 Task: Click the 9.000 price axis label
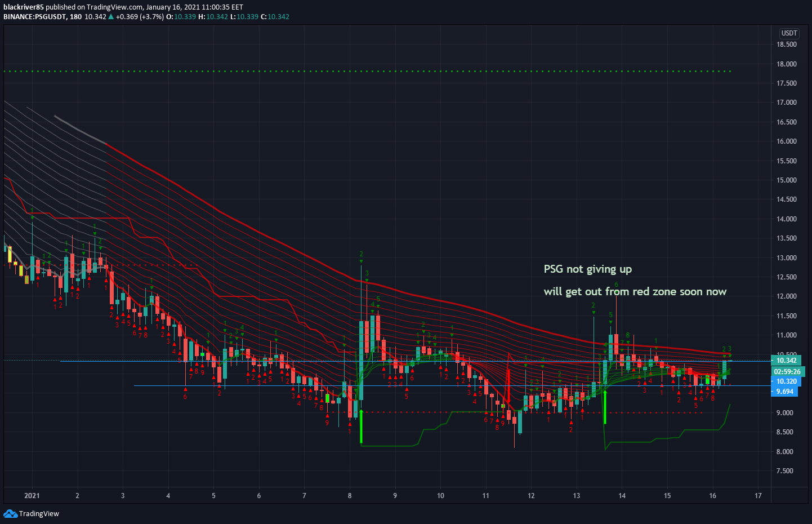(785, 413)
